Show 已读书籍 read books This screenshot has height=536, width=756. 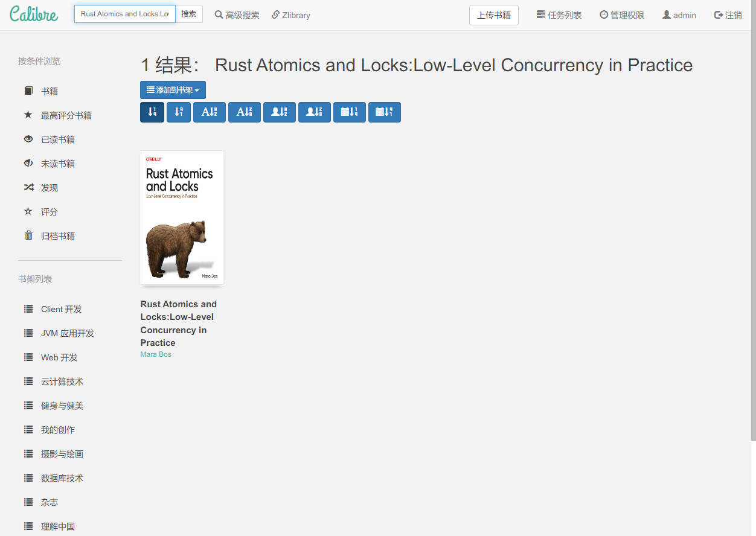58,139
